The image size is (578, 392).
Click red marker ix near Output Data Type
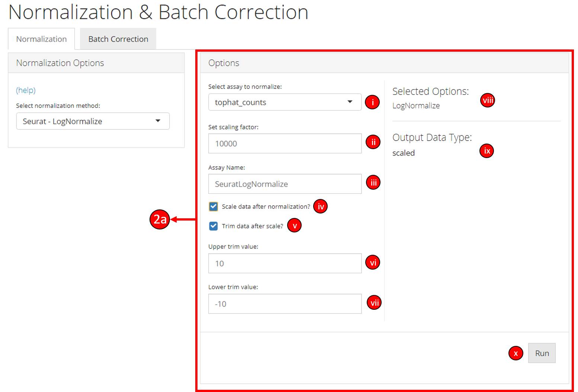click(x=487, y=151)
